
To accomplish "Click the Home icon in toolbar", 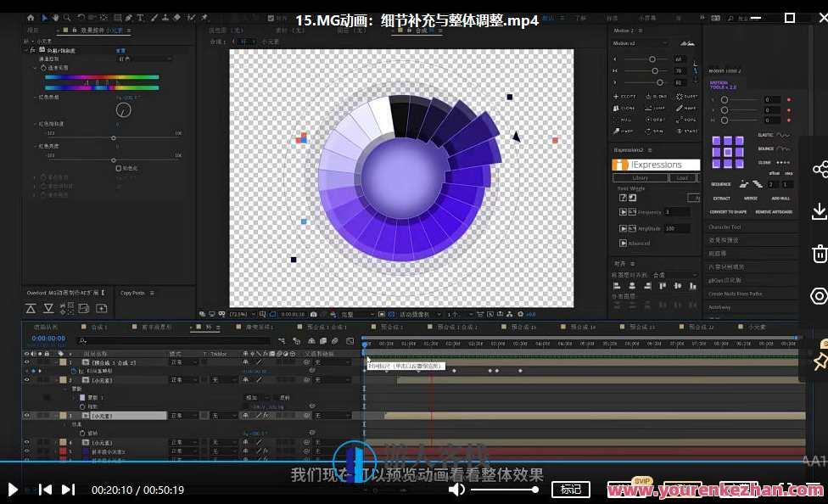I will (x=31, y=17).
